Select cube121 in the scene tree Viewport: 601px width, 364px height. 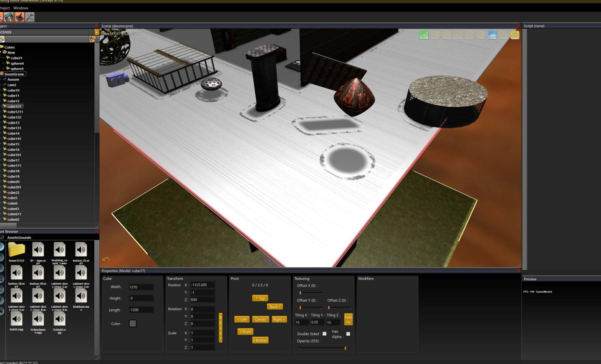pos(14,106)
